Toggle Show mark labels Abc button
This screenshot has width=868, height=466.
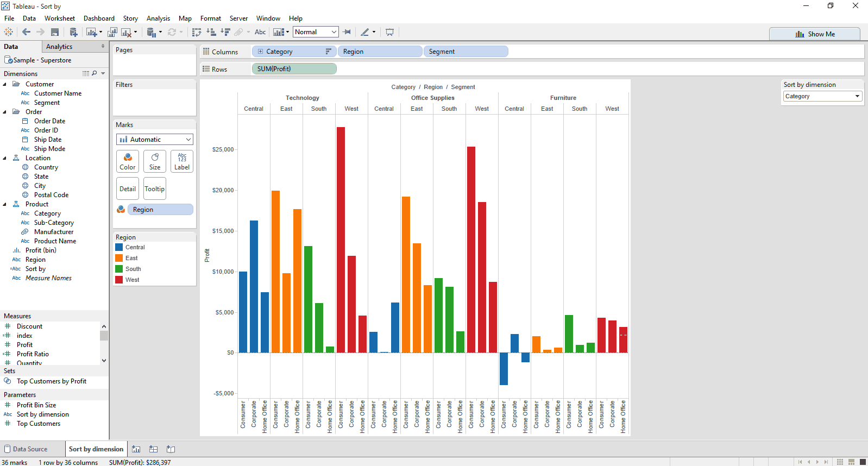pos(260,32)
